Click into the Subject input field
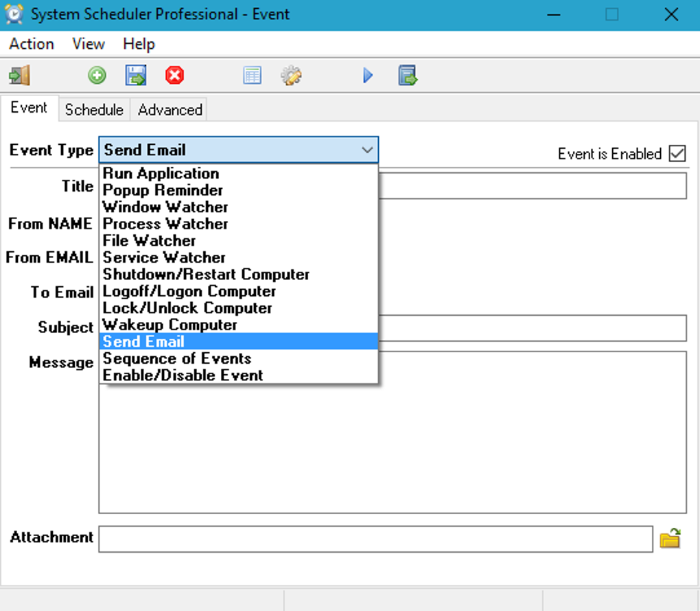The width and height of the screenshot is (700, 611). pyautogui.click(x=533, y=328)
